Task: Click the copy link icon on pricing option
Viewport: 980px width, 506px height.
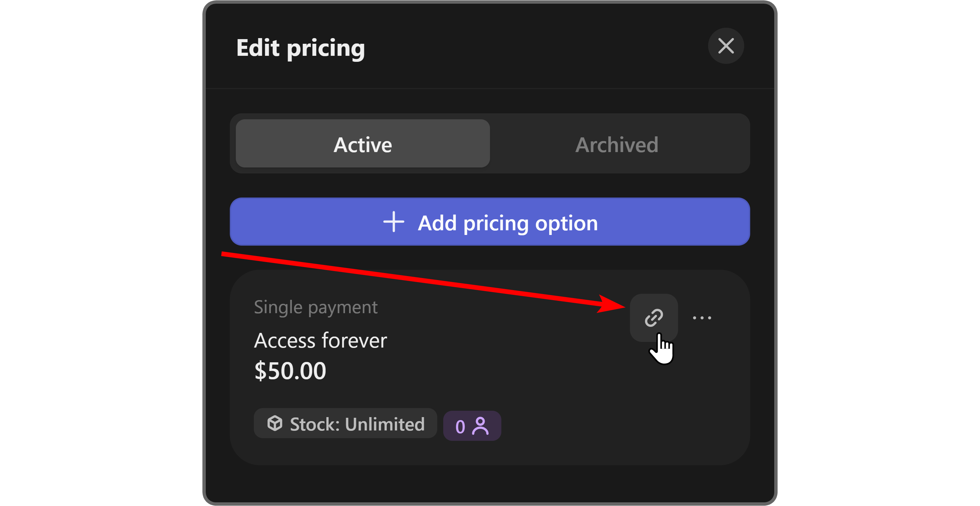Action: [x=654, y=317]
